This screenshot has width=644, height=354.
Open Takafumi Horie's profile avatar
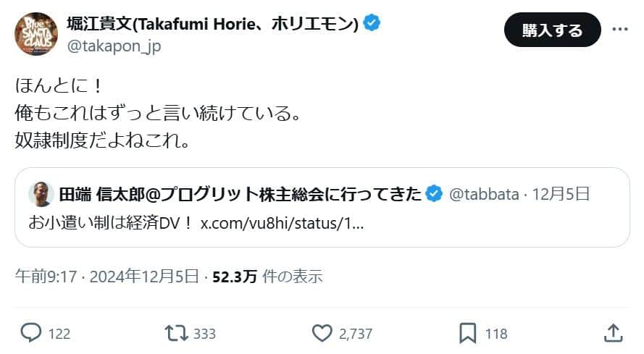tap(36, 33)
